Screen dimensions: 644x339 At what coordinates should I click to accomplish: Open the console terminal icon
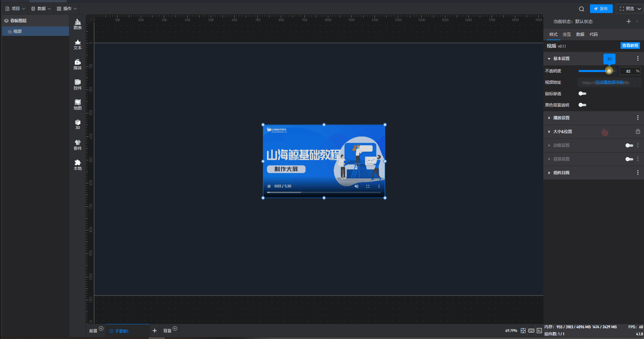pyautogui.click(x=539, y=331)
